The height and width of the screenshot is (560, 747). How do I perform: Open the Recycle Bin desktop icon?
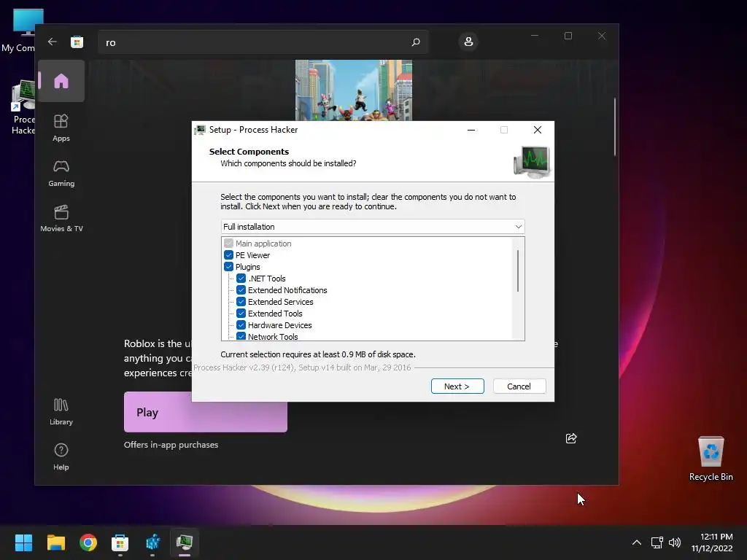coord(711,458)
